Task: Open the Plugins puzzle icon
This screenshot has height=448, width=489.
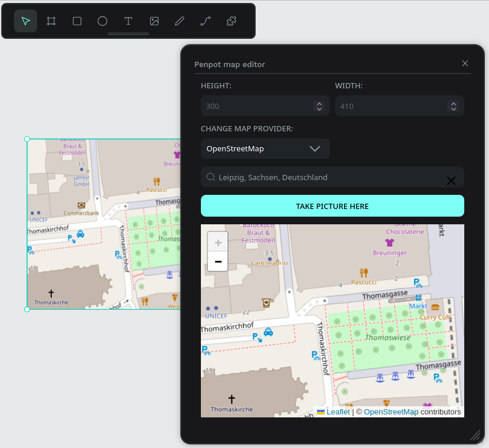Action: tap(232, 21)
